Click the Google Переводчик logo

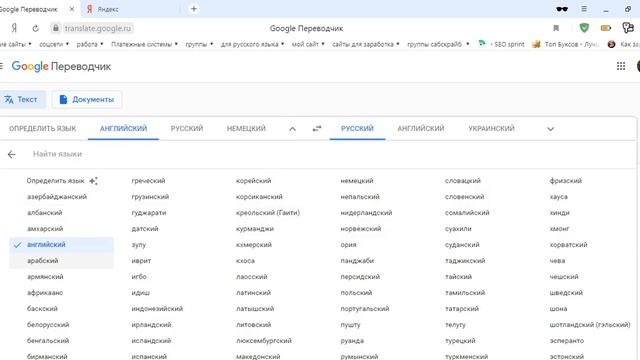(x=61, y=66)
